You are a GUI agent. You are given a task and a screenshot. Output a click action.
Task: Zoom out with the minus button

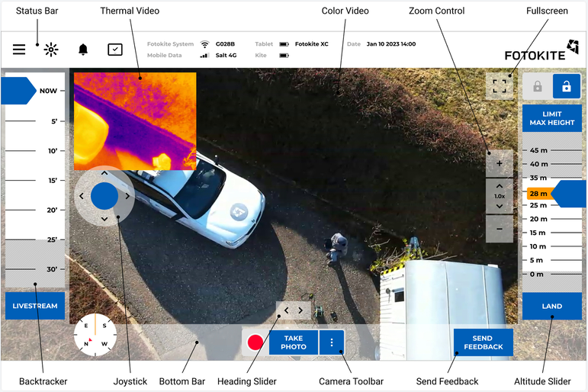(500, 228)
